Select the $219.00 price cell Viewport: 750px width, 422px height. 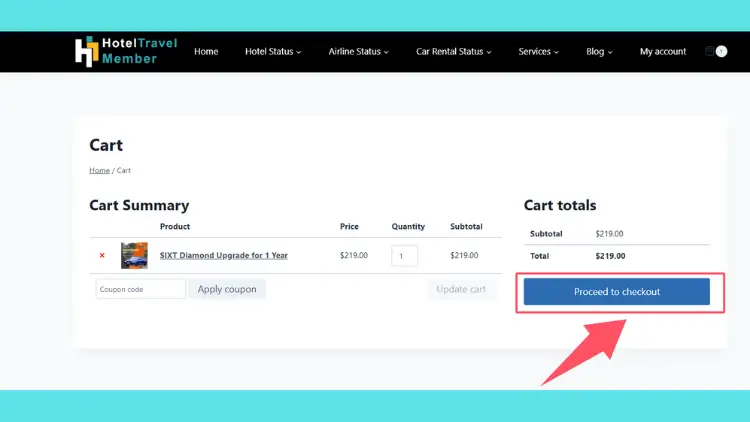pos(354,255)
